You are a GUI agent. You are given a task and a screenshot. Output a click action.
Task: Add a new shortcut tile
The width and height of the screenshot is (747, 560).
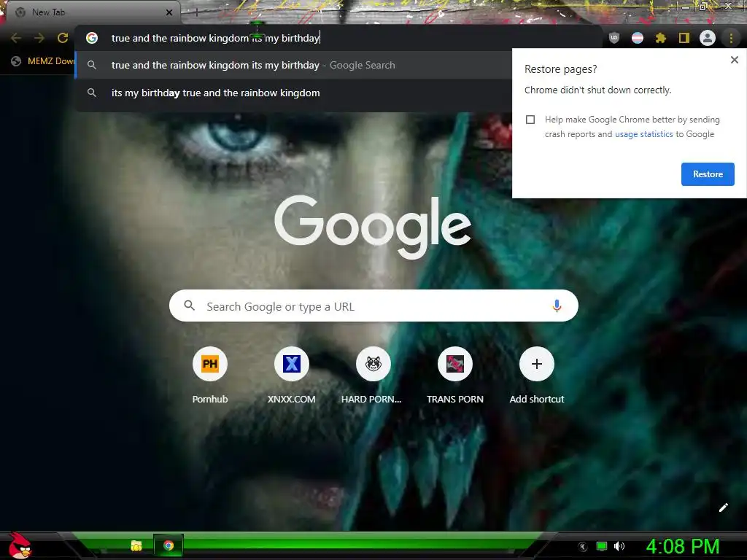point(537,376)
